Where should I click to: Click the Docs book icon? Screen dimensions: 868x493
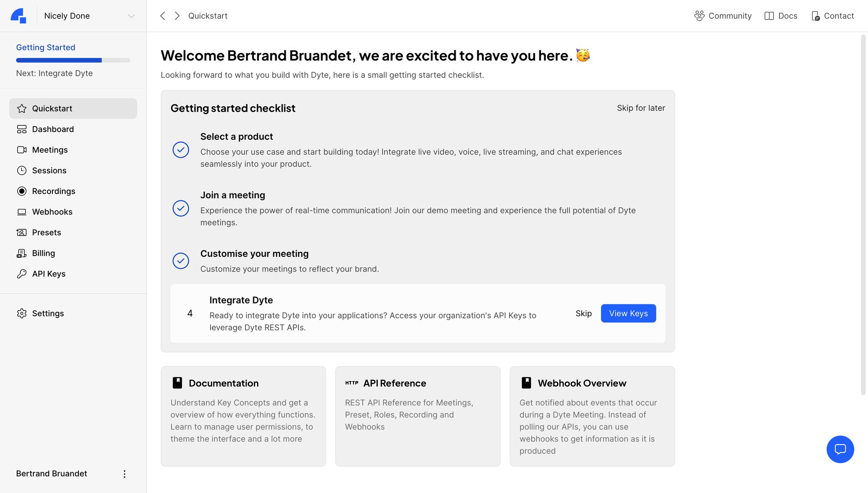pyautogui.click(x=769, y=16)
